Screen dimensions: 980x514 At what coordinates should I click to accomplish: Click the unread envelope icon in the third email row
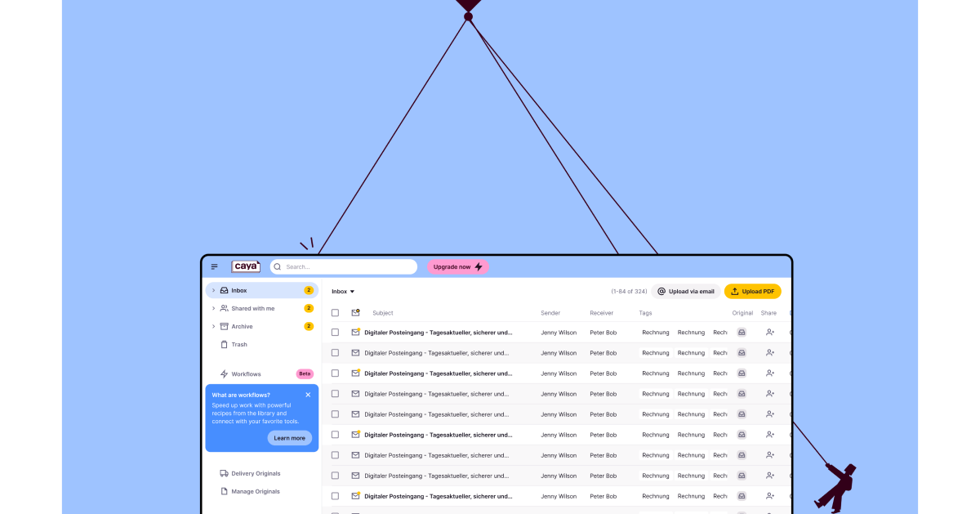355,373
